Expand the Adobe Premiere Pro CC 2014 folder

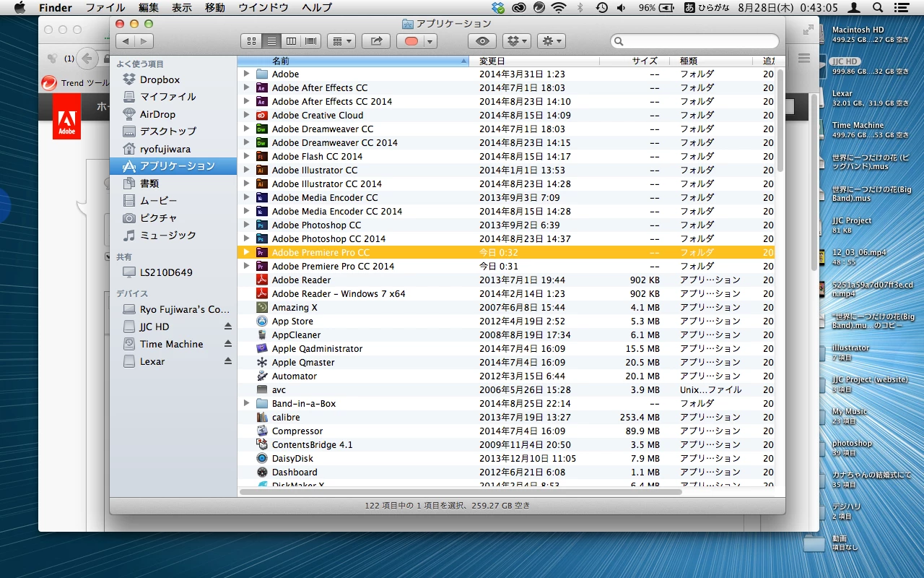(246, 267)
